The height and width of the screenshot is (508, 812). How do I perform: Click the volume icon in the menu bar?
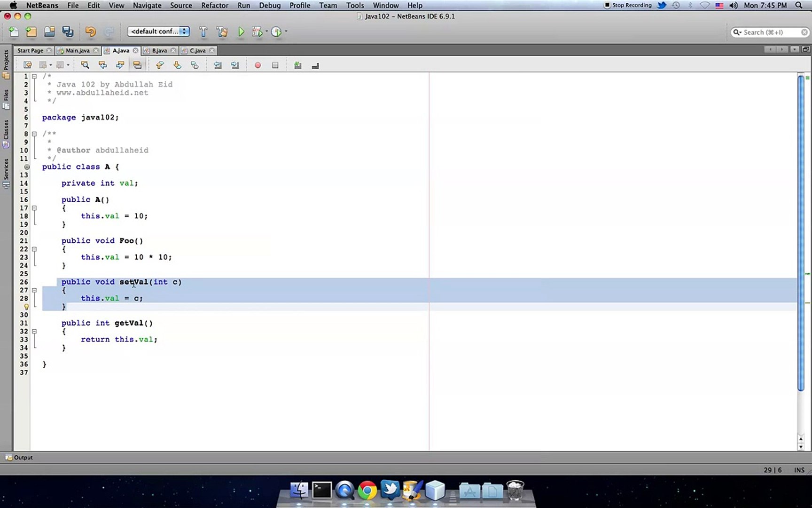734,5
